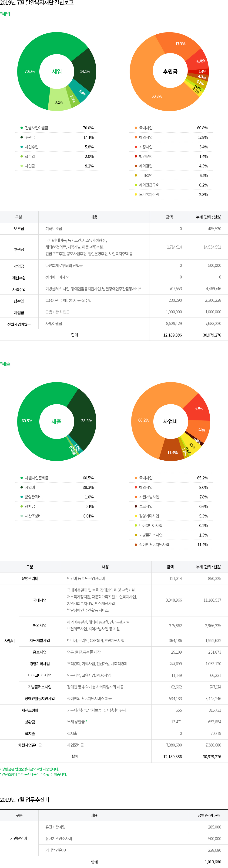Click the green dot beside 전월사업이월금 legend
This screenshot has width=228, height=868.
tap(22, 128)
